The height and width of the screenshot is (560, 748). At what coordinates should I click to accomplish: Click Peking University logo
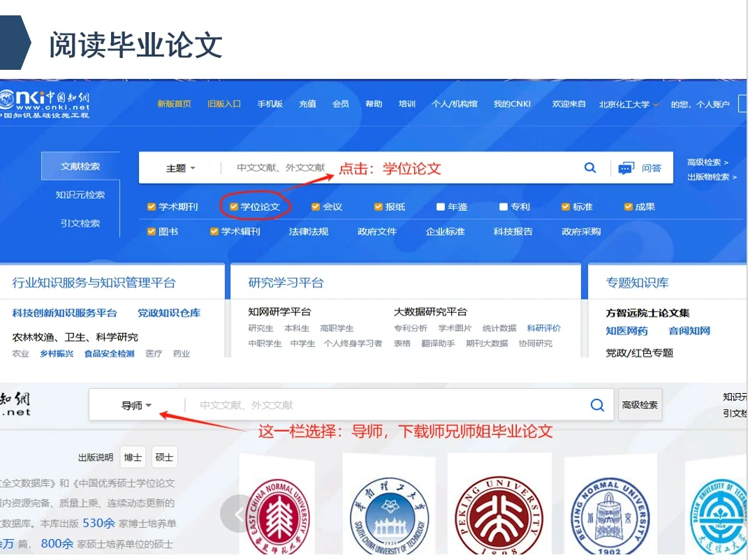click(497, 517)
